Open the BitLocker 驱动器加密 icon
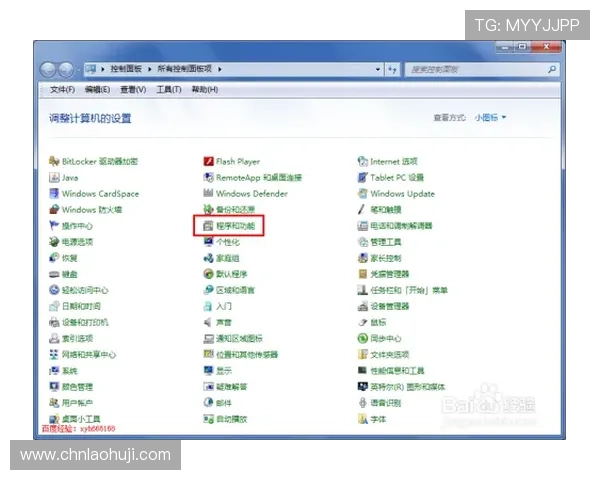 pyautogui.click(x=54, y=161)
